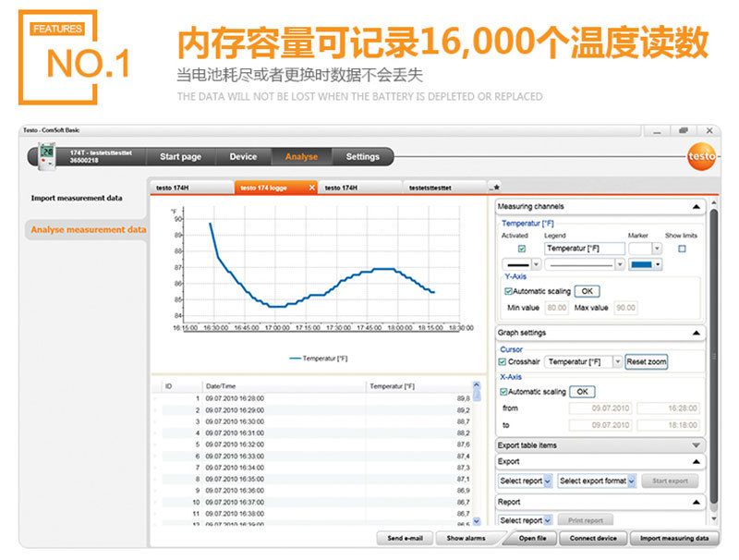Select the second testo 174H document tab
This screenshot has height=560, width=739.
coord(359,188)
